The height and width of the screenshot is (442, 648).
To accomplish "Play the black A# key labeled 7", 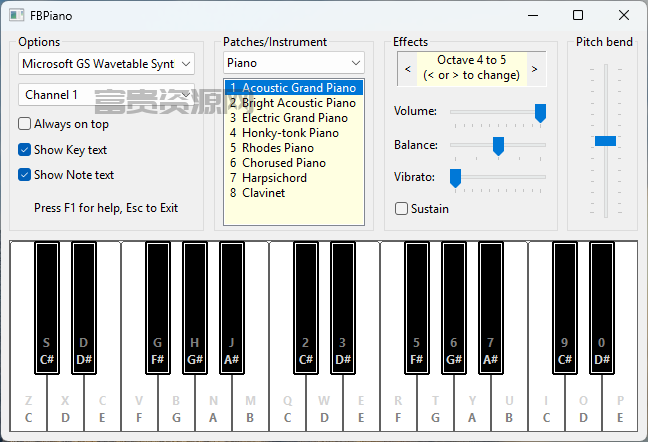I will [x=491, y=308].
